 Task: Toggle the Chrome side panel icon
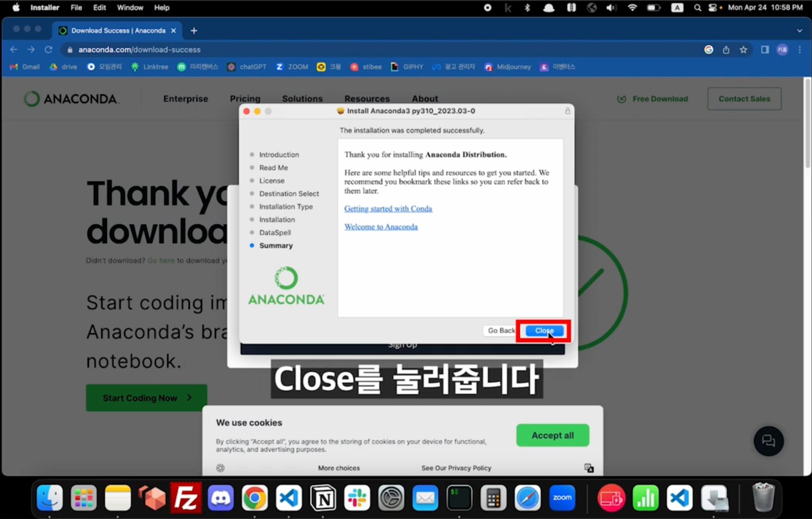(765, 49)
